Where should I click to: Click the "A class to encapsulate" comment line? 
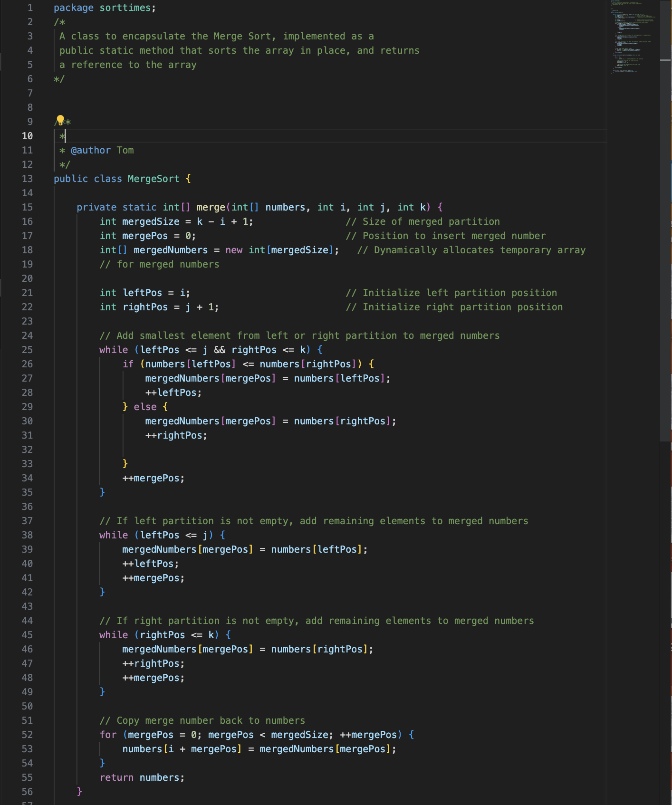pos(217,36)
